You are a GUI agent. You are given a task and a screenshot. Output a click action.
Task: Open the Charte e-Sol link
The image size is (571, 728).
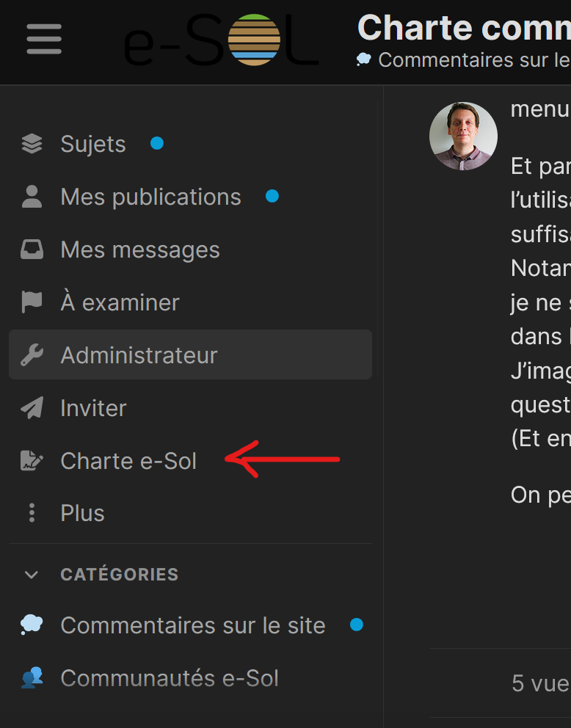[x=128, y=461]
